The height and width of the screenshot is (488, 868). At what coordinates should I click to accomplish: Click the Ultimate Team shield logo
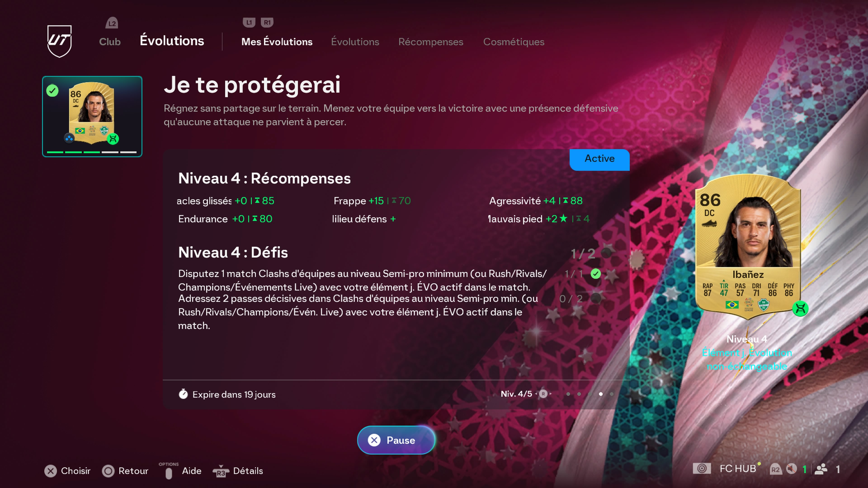[59, 41]
